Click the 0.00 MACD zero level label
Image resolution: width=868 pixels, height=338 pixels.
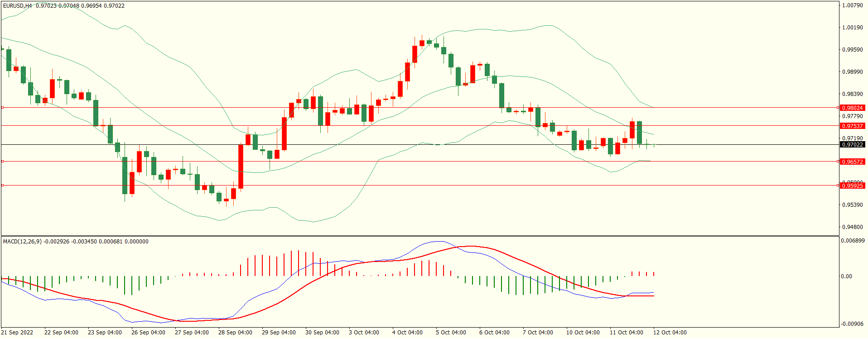click(x=846, y=276)
